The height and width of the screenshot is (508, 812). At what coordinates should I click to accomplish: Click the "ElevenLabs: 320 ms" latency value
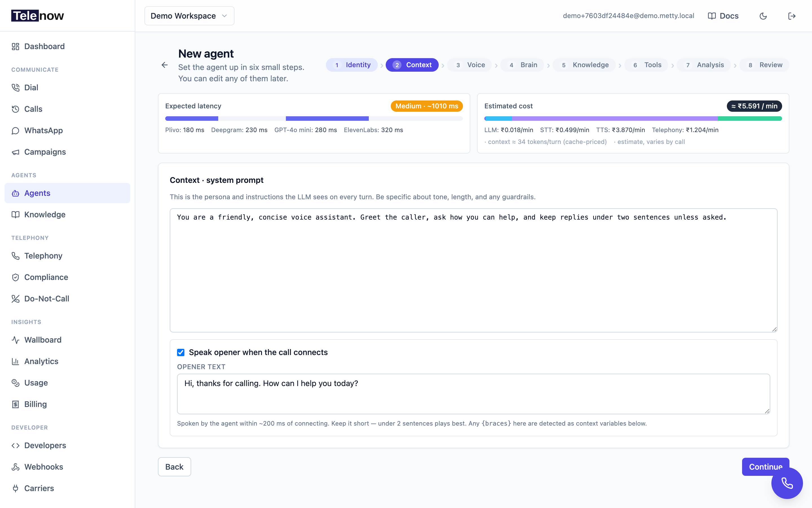coord(374,130)
